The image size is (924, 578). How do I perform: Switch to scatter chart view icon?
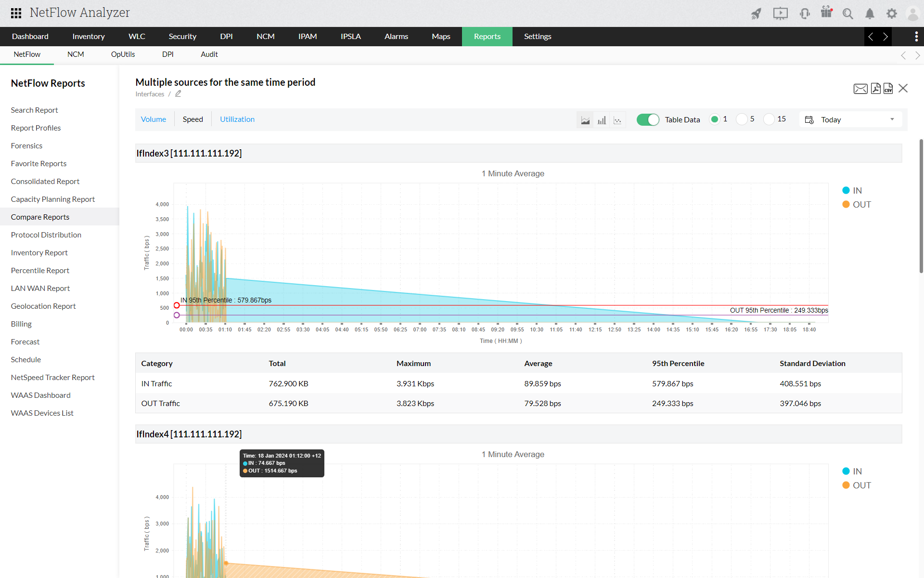coord(617,120)
